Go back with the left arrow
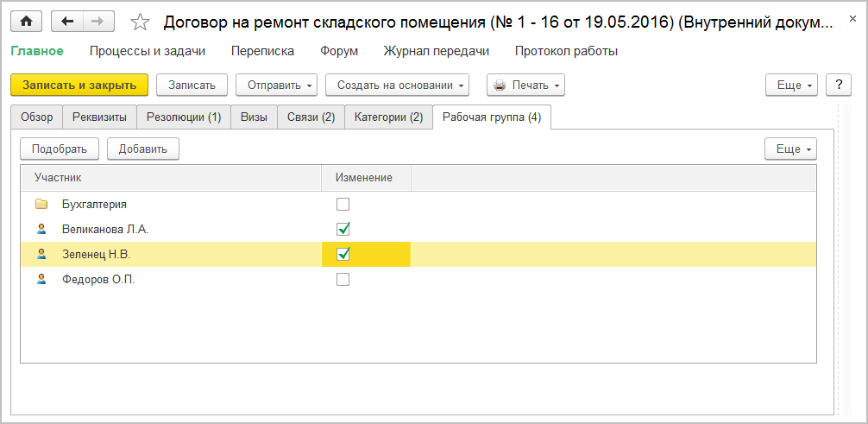The width and height of the screenshot is (868, 424). click(67, 22)
